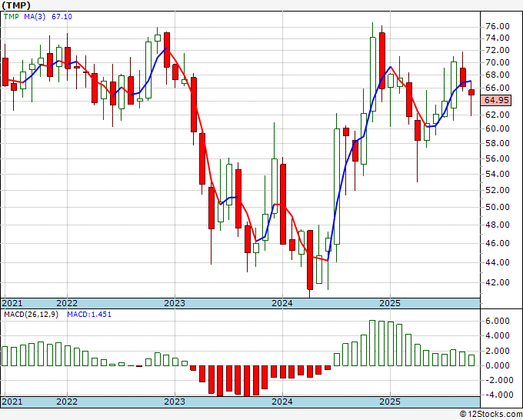The width and height of the screenshot is (523, 420).
Task: Select the TMP legend label
Action: [12, 17]
